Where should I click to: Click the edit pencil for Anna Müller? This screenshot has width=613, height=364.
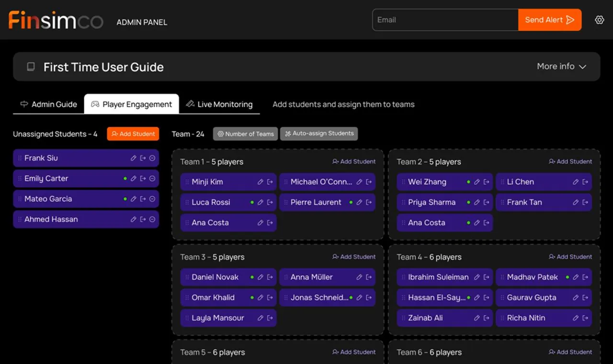[359, 277]
